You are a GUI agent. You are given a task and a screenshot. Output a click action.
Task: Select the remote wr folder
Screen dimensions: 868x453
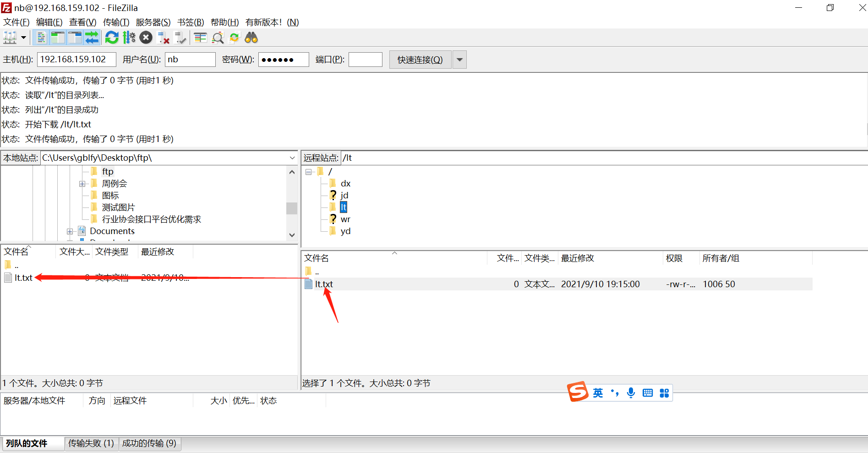[x=345, y=219]
